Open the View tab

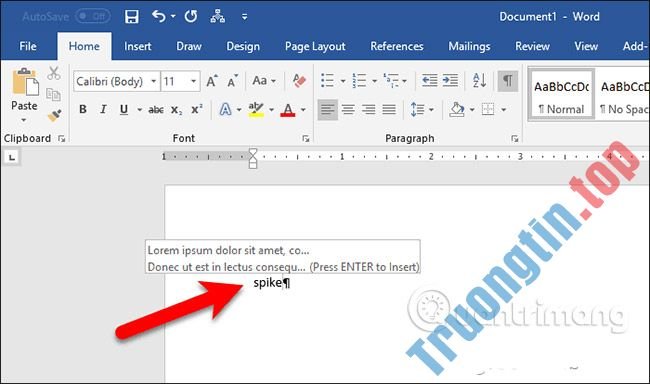pos(586,46)
